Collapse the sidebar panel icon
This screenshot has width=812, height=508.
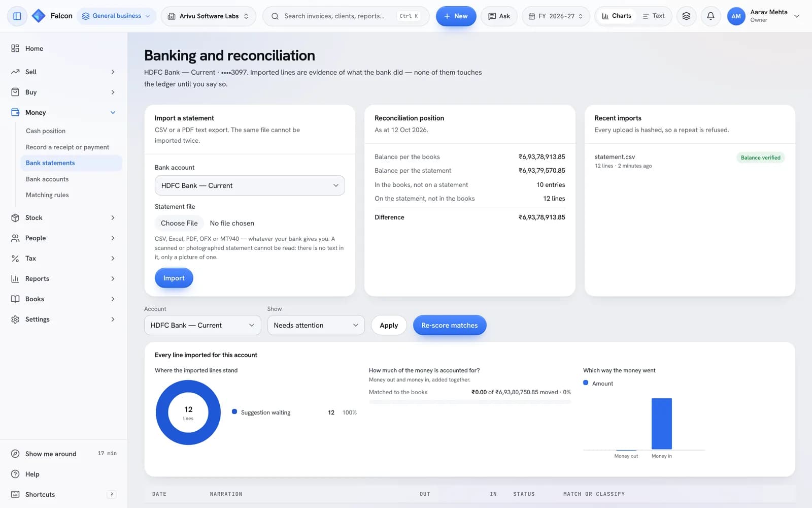coord(17,16)
